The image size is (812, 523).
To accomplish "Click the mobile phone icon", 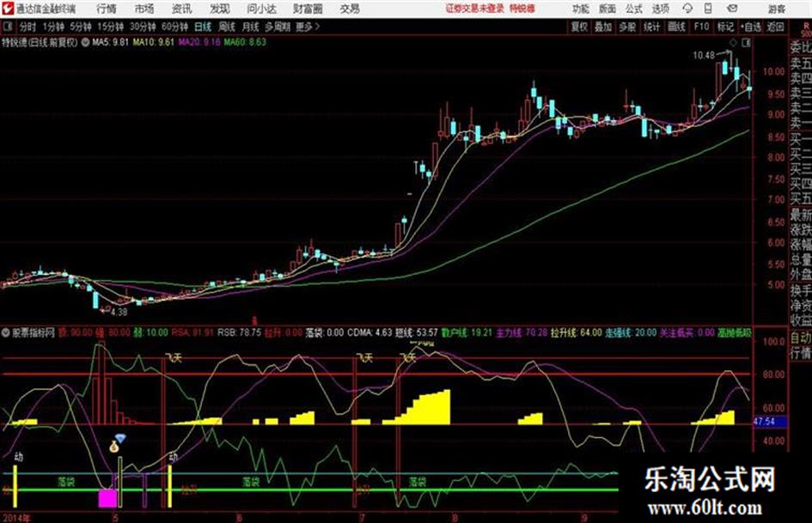I will 708,9.
